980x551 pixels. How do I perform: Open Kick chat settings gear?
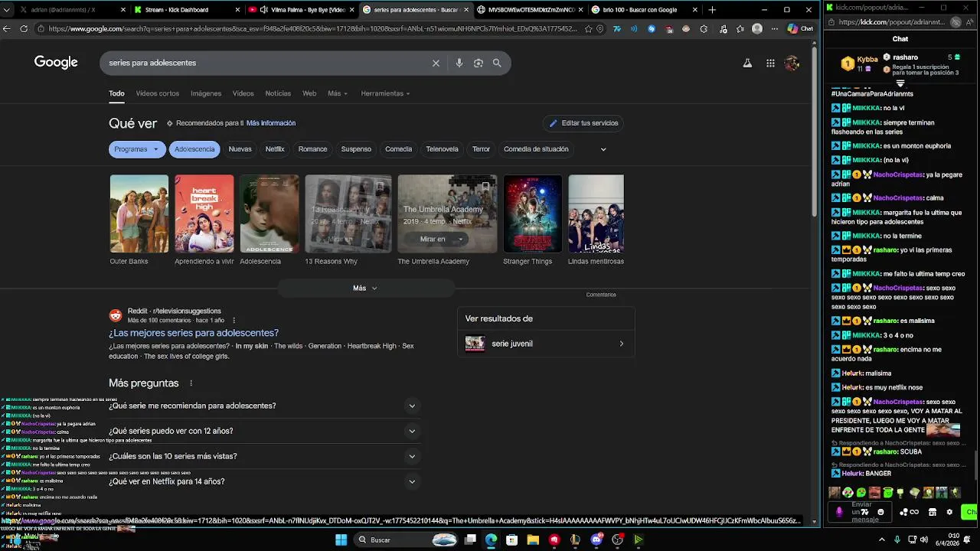coord(949,512)
